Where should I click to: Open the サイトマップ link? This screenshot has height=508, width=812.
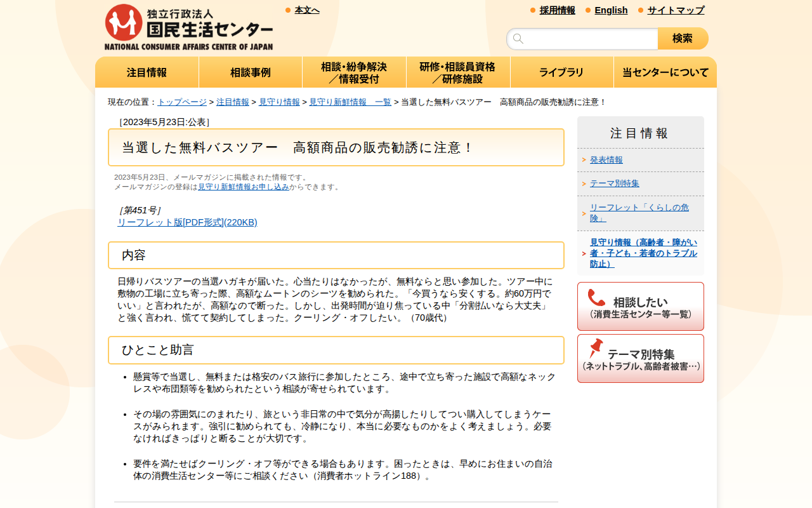[676, 10]
